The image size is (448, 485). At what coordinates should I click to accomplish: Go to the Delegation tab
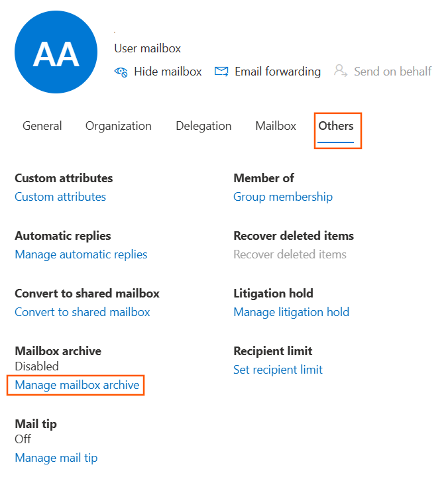click(203, 126)
